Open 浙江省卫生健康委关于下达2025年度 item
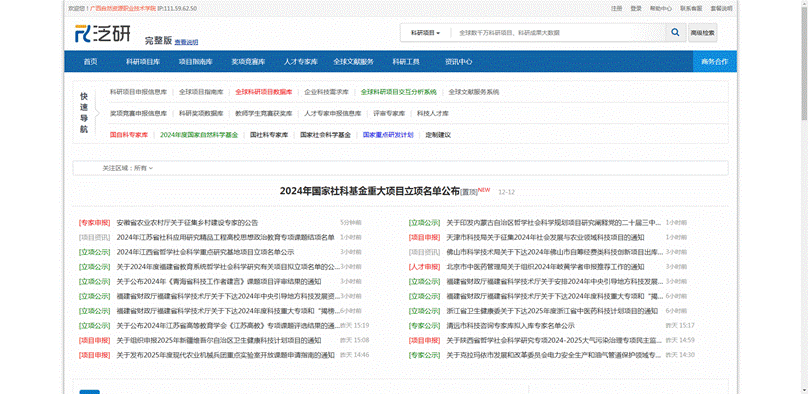Screen dimensions: 808x394 pyautogui.click(x=552, y=311)
